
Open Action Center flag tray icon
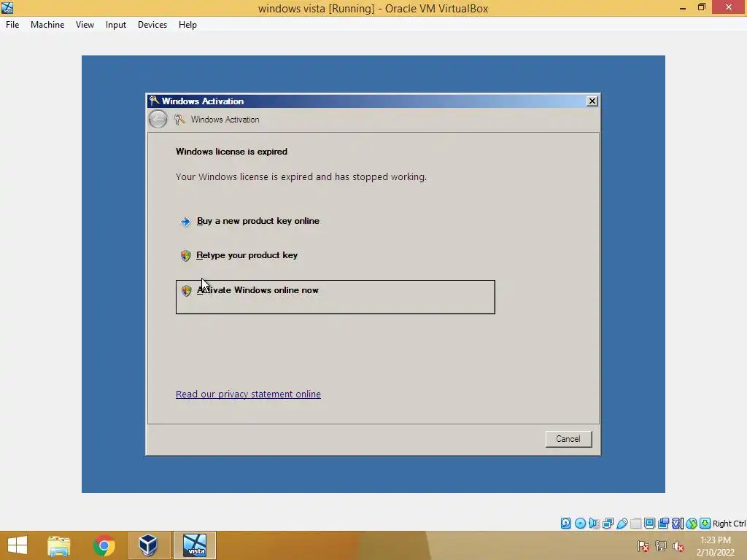click(x=643, y=546)
